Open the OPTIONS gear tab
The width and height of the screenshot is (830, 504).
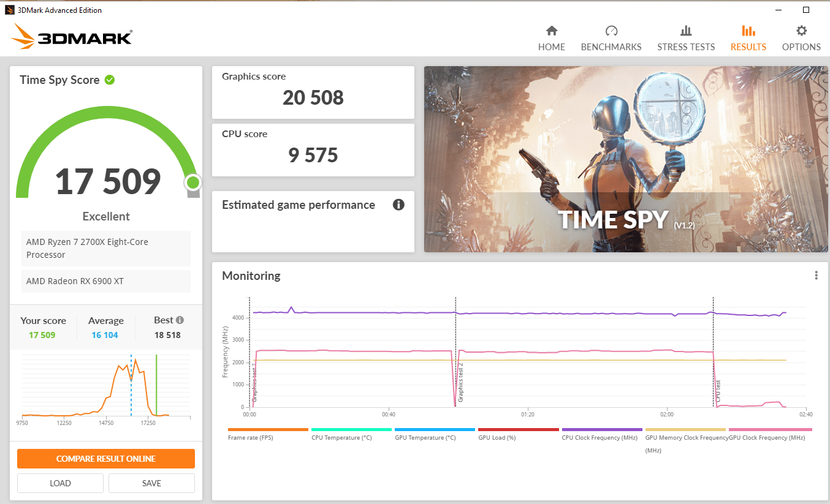point(801,39)
